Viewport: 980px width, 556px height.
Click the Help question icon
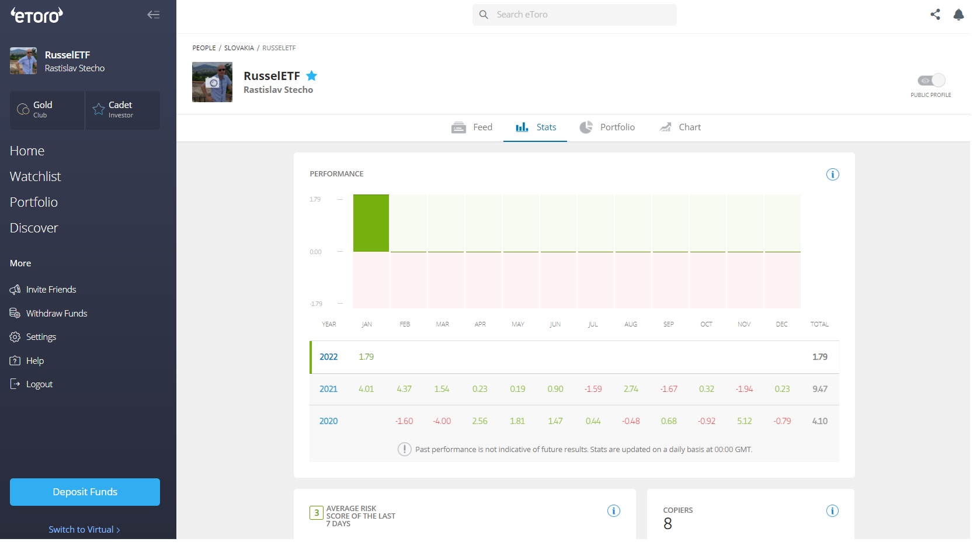15,360
